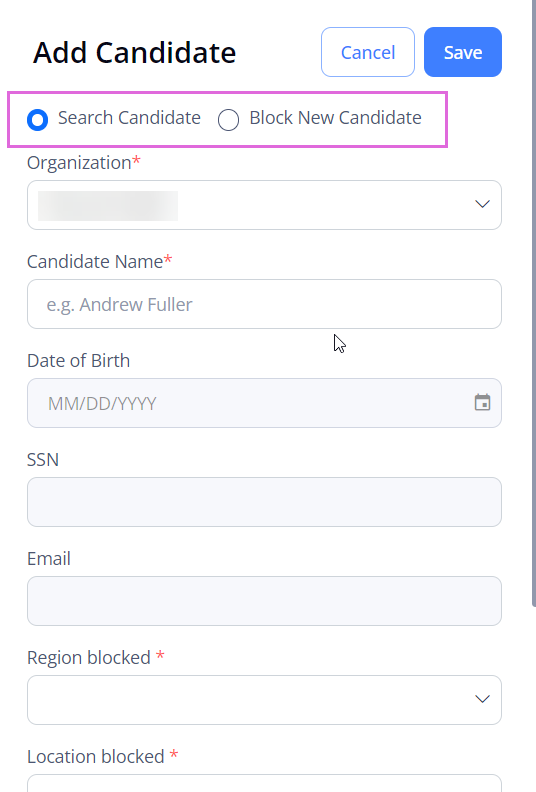Expand the Region blocked dropdown arrow
Image resolution: width=536 pixels, height=792 pixels.
[482, 699]
